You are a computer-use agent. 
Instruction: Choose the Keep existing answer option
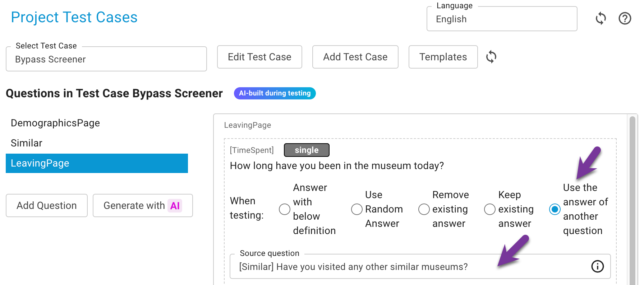(490, 209)
